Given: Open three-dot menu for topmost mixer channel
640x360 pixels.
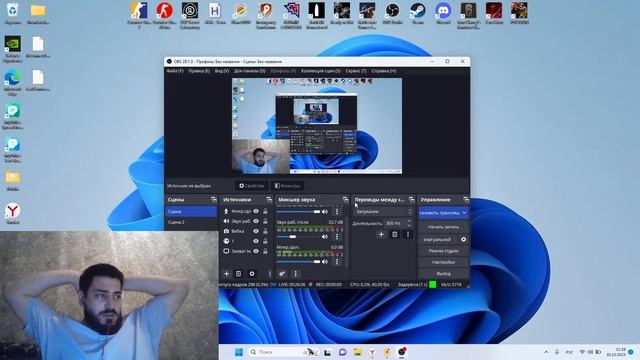Looking at the screenshot, I should point(337,211).
